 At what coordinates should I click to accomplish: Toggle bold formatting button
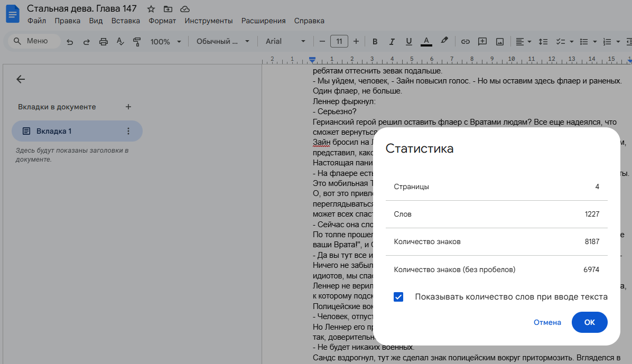point(375,42)
